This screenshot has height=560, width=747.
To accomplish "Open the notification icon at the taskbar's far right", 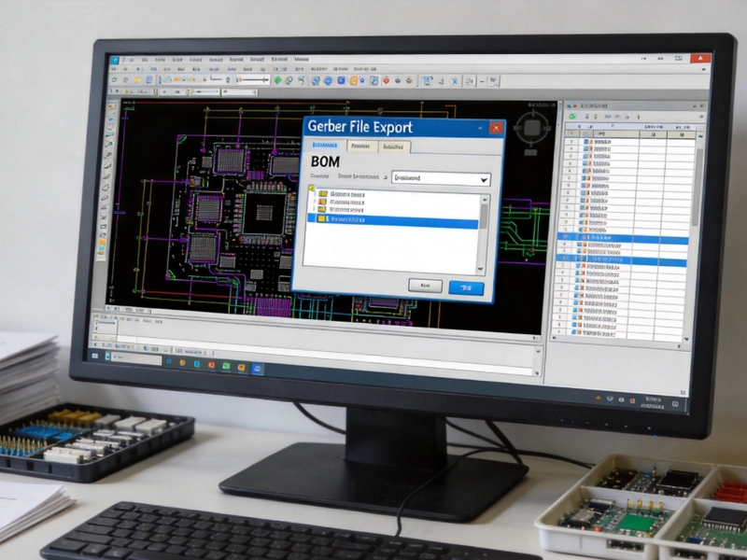I will tap(675, 404).
